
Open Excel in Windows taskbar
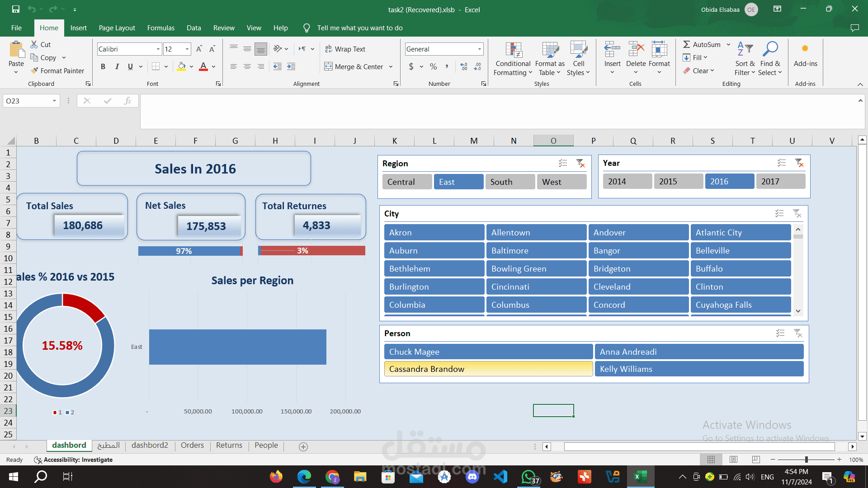[640, 477]
